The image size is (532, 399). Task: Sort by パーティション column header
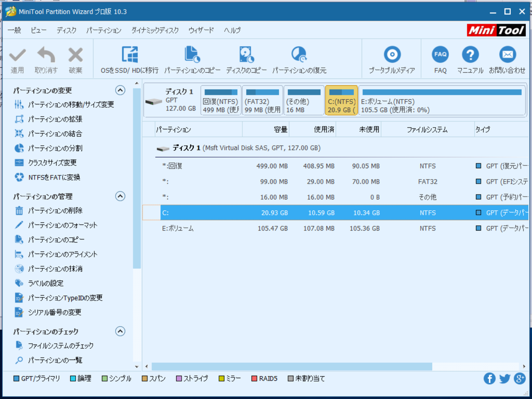pos(198,129)
